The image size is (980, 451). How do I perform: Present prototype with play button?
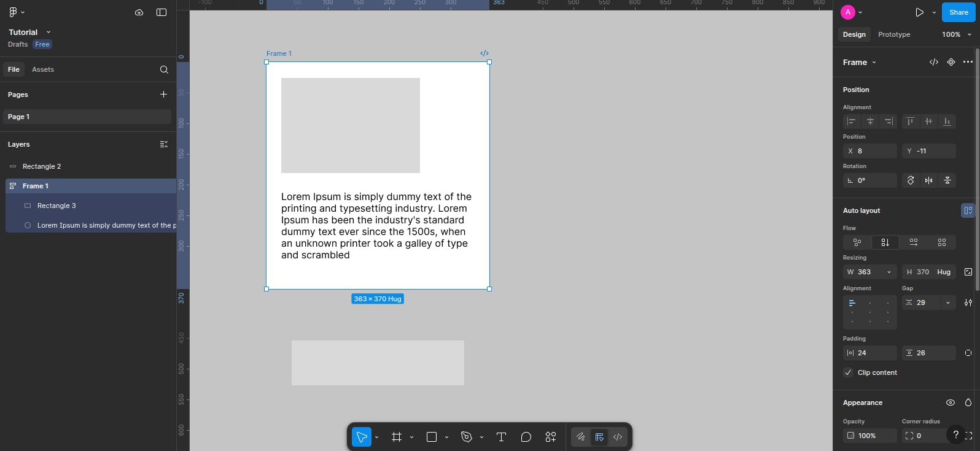[919, 12]
